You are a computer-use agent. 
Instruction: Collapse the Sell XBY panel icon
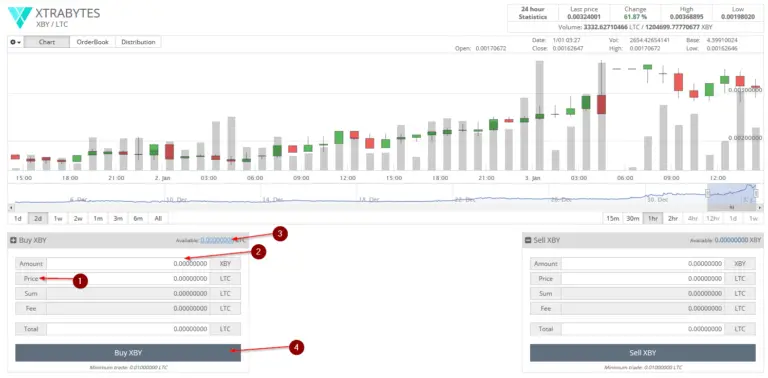tap(528, 240)
